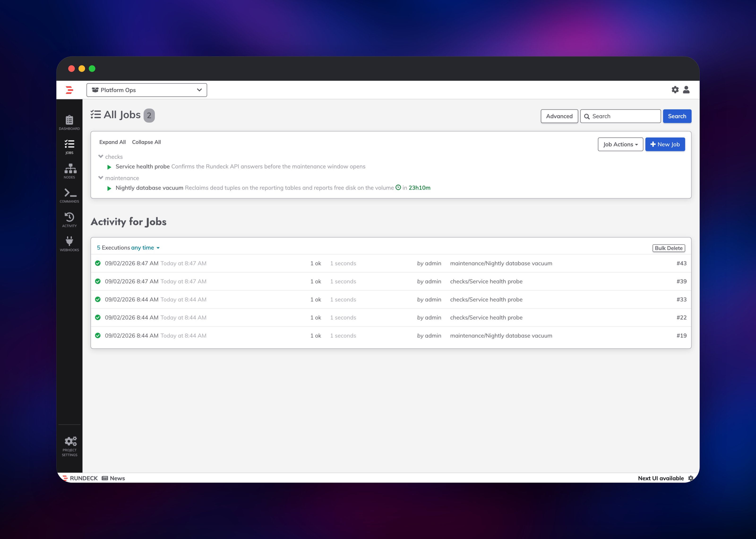756x539 pixels.
Task: Click the schedule clock icon for vacuum job
Action: point(398,188)
